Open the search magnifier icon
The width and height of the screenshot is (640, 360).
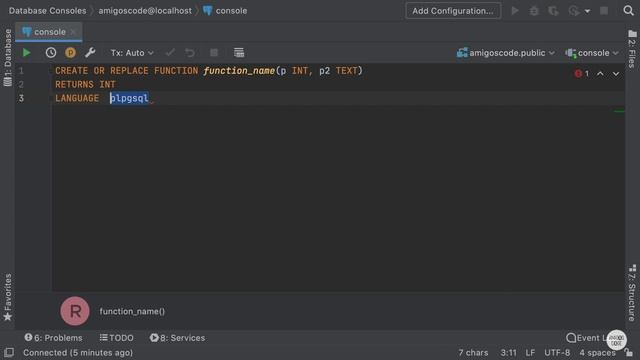click(629, 11)
